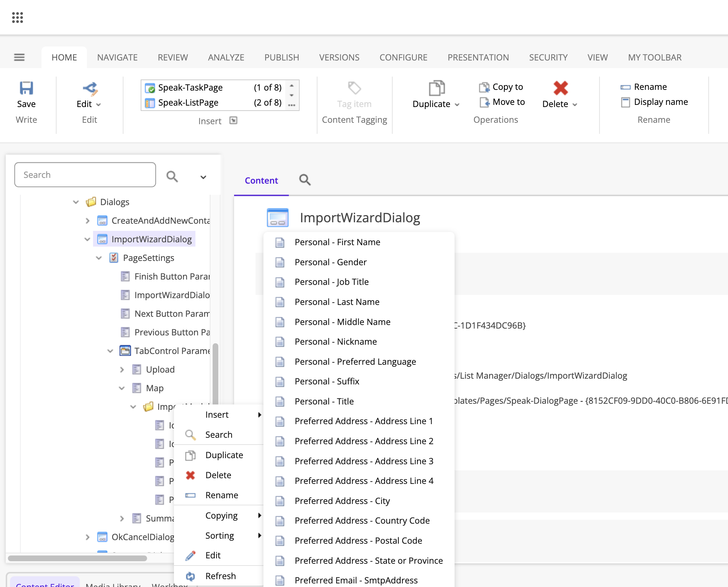Click context menu Refresh icon
The image size is (728, 587).
(190, 576)
